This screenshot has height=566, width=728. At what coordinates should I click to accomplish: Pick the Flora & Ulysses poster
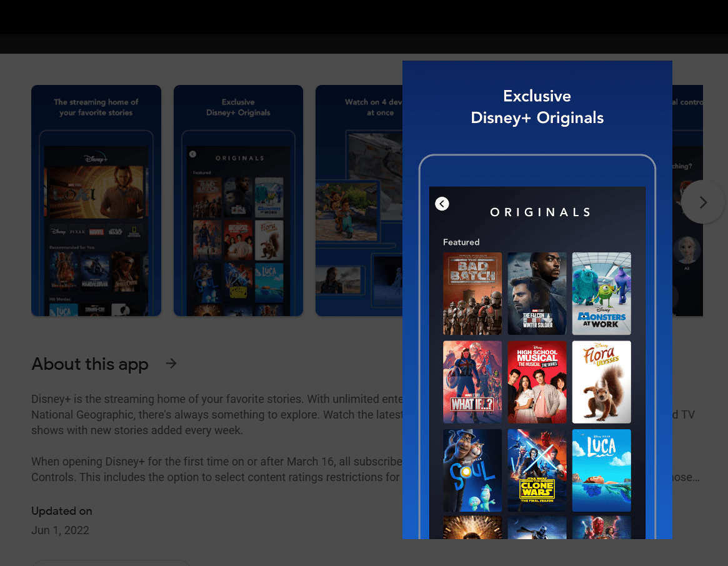pyautogui.click(x=601, y=382)
